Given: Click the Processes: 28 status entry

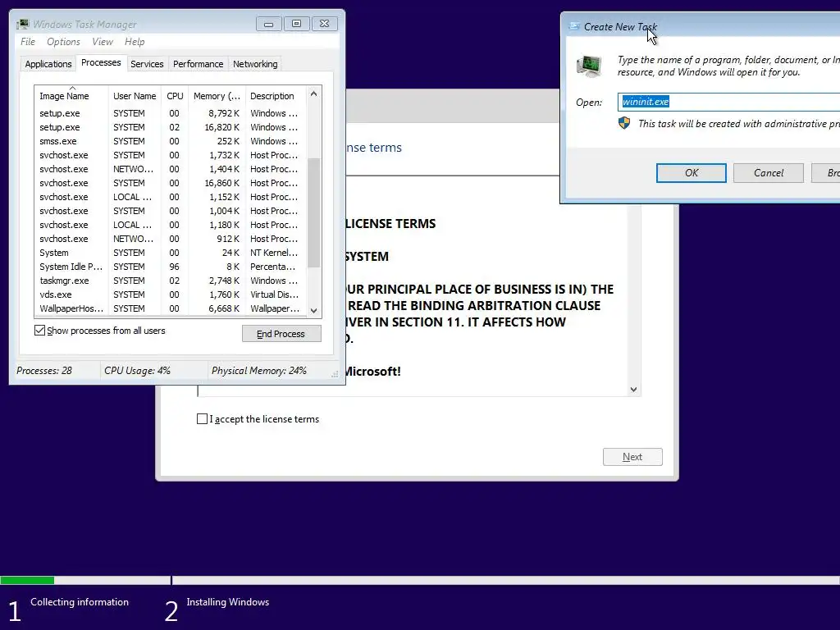Looking at the screenshot, I should click(44, 370).
